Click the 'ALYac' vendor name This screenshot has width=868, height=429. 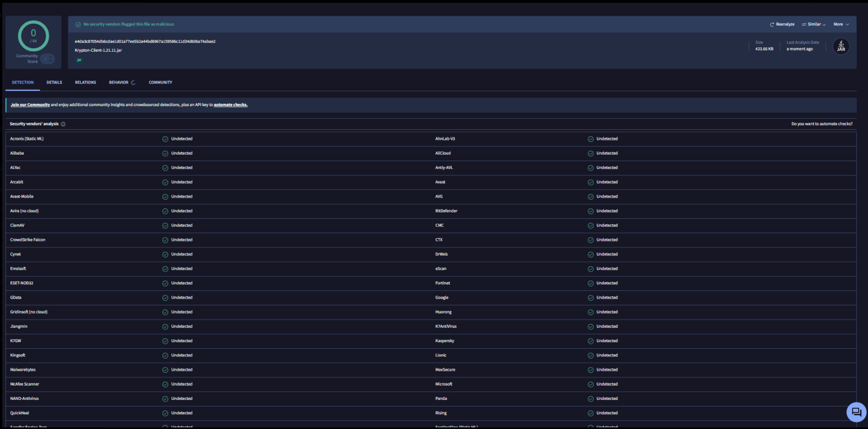point(15,168)
